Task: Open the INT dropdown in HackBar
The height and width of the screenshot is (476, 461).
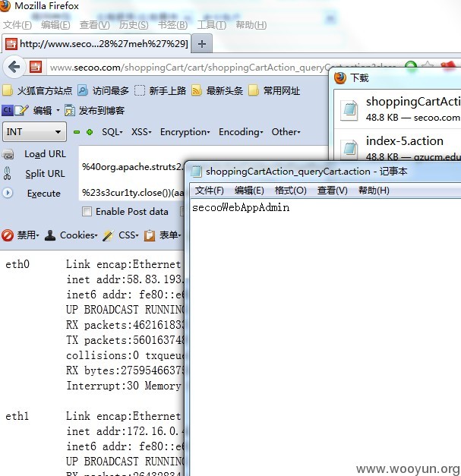Action: click(x=34, y=132)
